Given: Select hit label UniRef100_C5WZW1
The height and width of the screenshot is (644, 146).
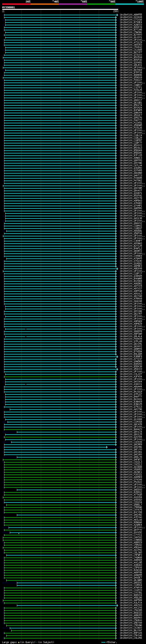Looking at the screenshot, I should click(131, 32).
